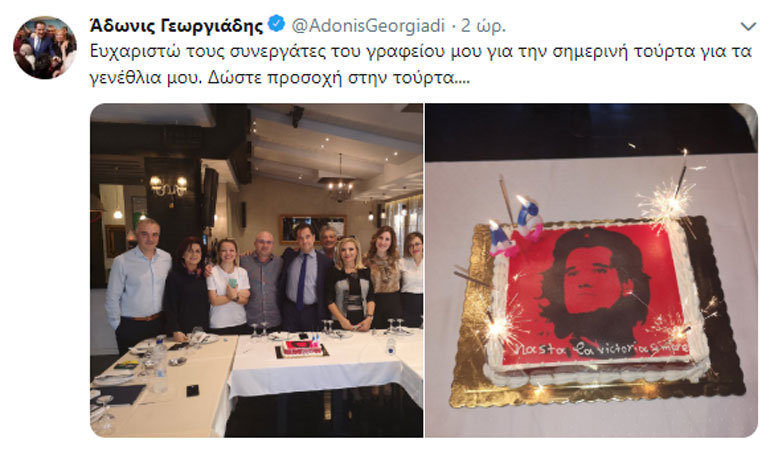
Task: Click the blue verified badge icon
Action: pyautogui.click(x=277, y=24)
